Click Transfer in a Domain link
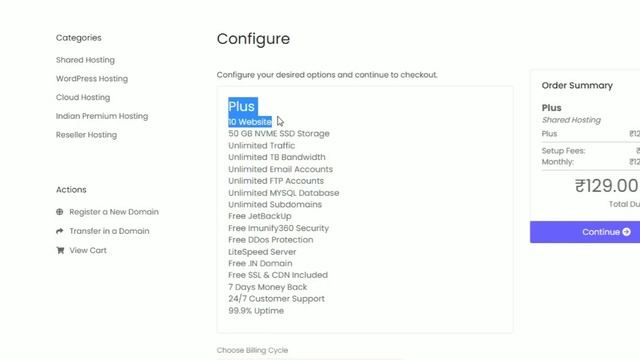The width and height of the screenshot is (640, 360). click(x=109, y=231)
